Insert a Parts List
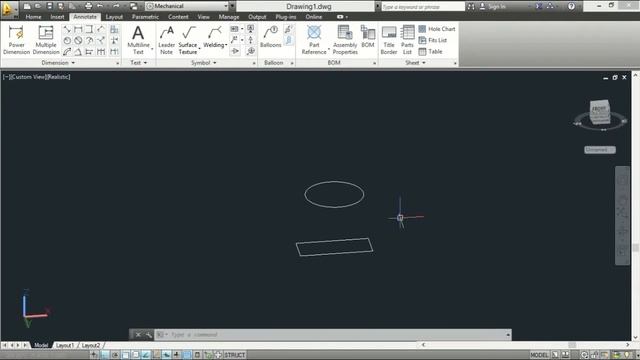Image resolution: width=640 pixels, height=360 pixels. 407,40
